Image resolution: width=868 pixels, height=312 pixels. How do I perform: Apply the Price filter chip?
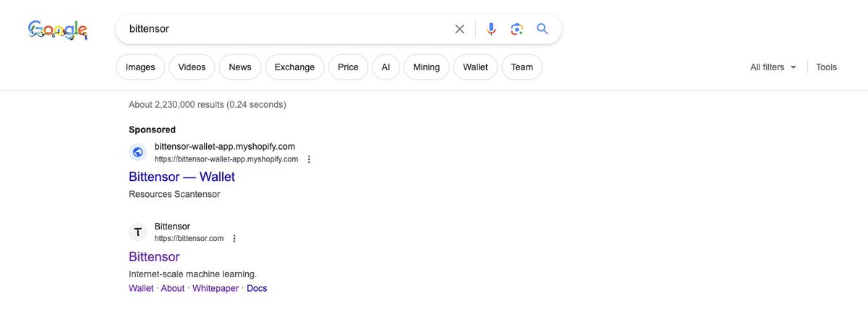tap(348, 67)
